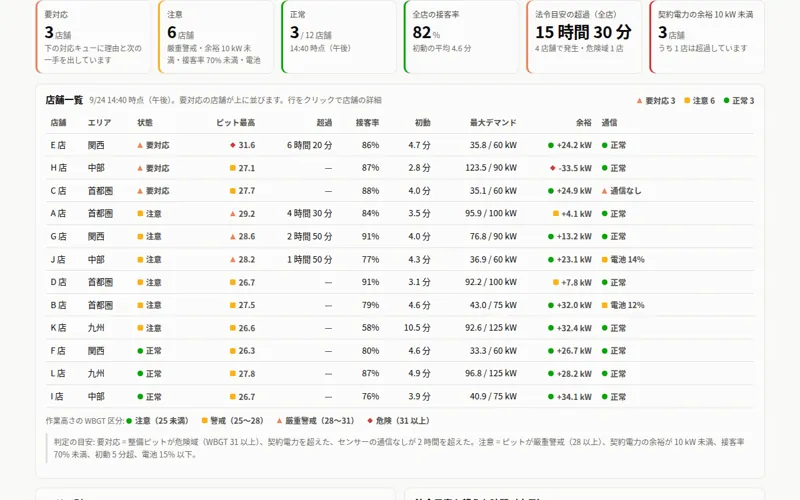Click the yellow square beside +7.8 kW
Screen dimensions: 800x500
(x=556, y=282)
